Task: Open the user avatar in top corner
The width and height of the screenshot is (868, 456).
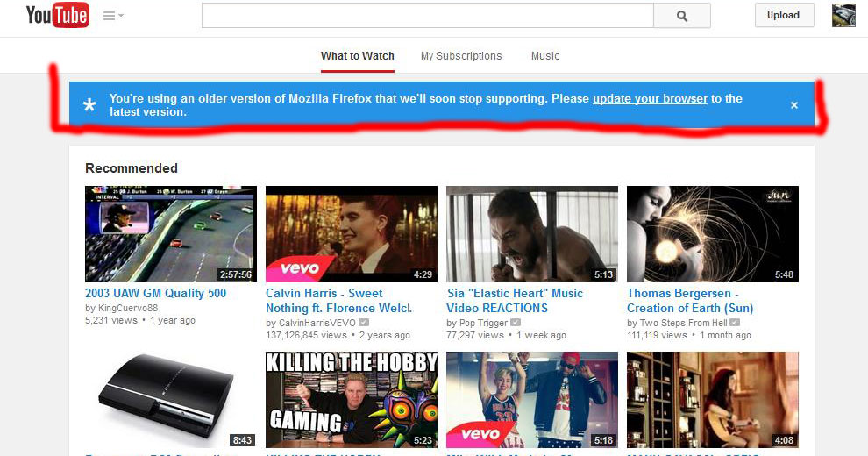Action: pyautogui.click(x=843, y=16)
